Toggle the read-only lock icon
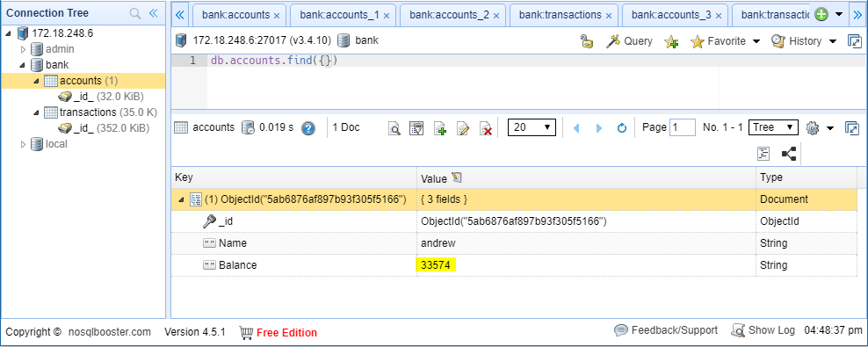Viewport: 868px width, 347px height. tap(586, 41)
